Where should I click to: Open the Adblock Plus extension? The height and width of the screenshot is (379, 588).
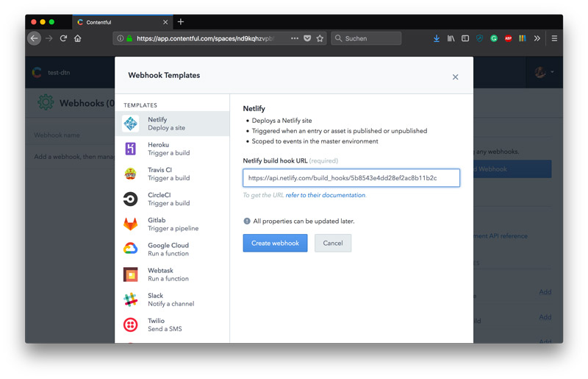click(508, 38)
